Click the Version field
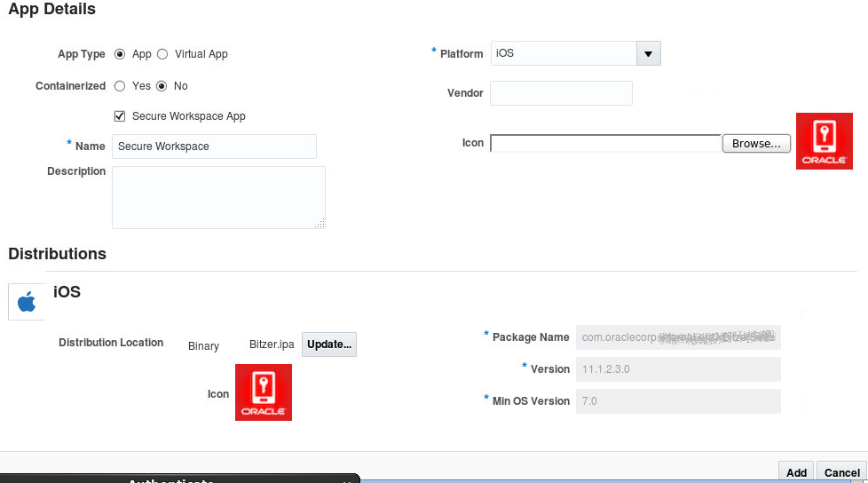The image size is (868, 483). pos(678,369)
